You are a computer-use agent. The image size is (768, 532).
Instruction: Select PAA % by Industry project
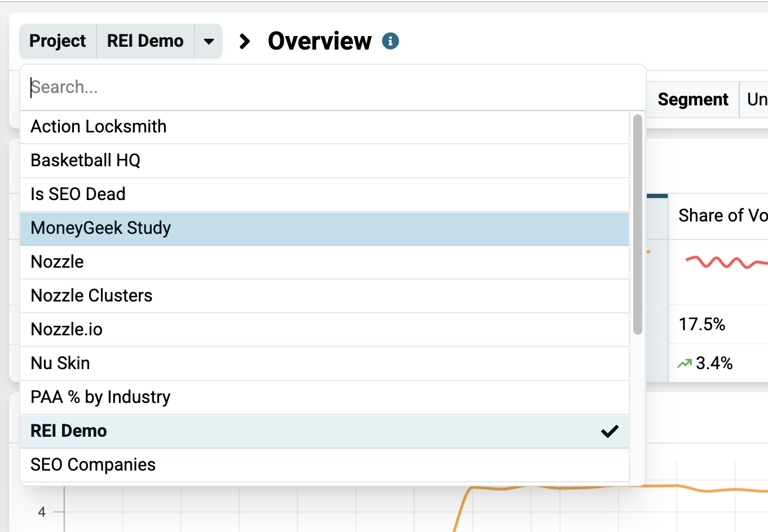[324, 397]
